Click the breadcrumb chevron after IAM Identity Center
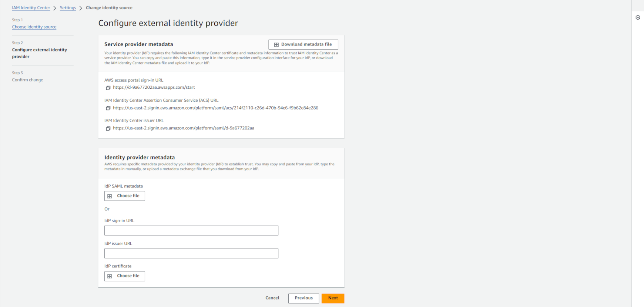644x307 pixels. [x=55, y=7]
